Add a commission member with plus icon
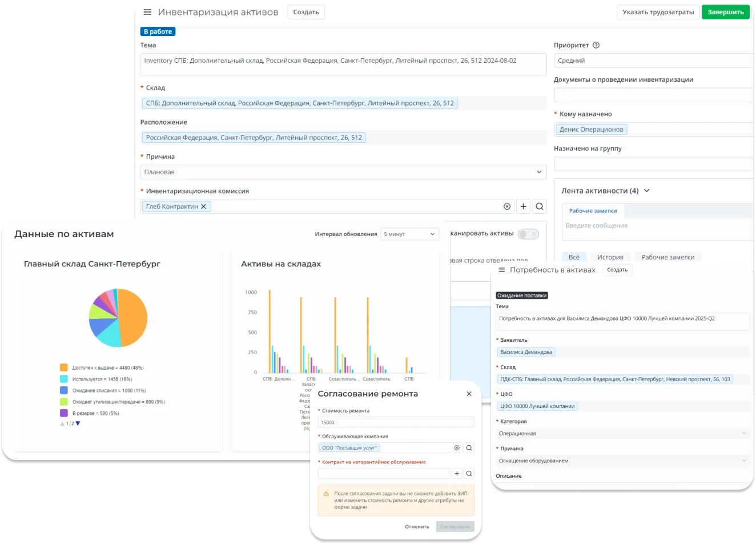Screen dimensions: 756x544 [523, 206]
